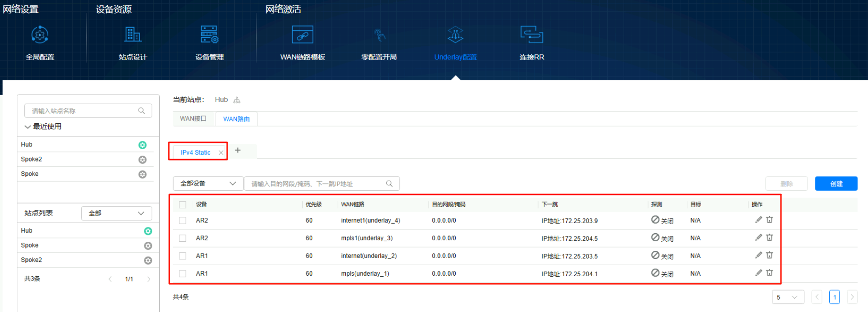Click the 创建 create button
The width and height of the screenshot is (868, 312).
(x=835, y=184)
